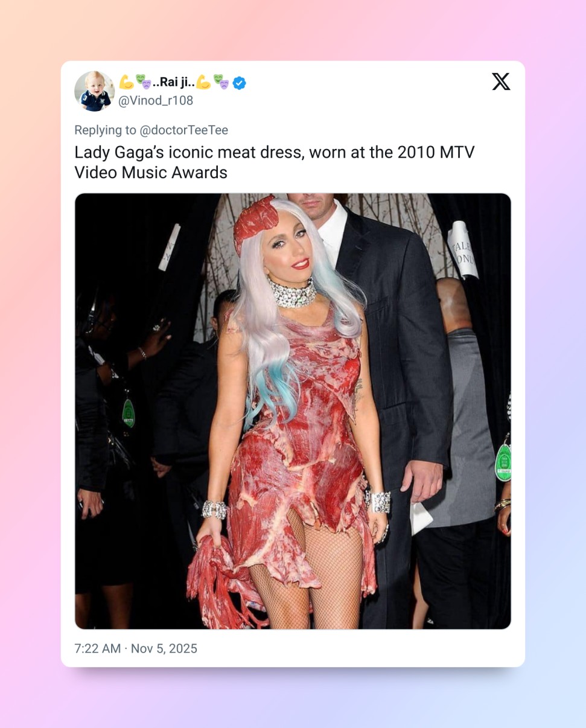This screenshot has width=586, height=728.
Task: Click the X logo on the tweet card
Action: click(x=501, y=81)
